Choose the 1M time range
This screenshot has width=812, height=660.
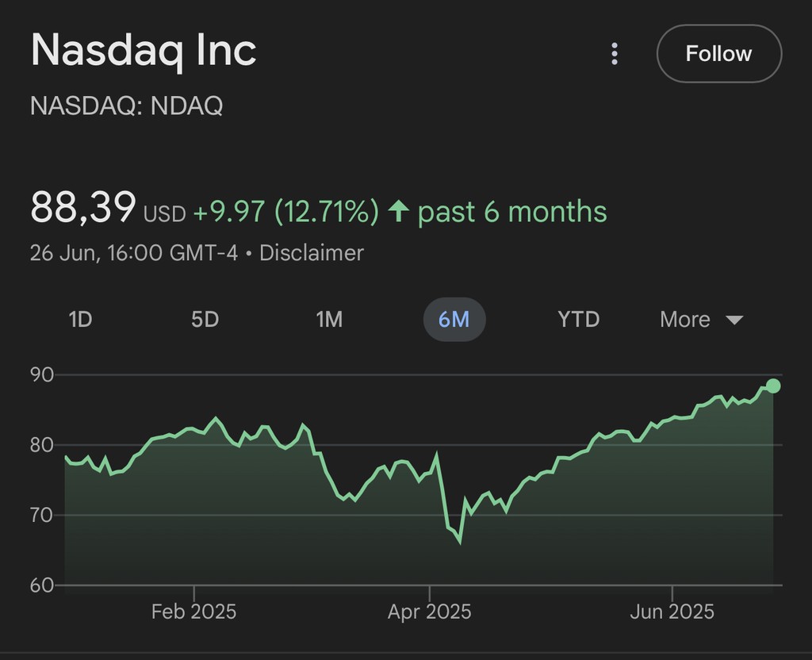point(329,320)
